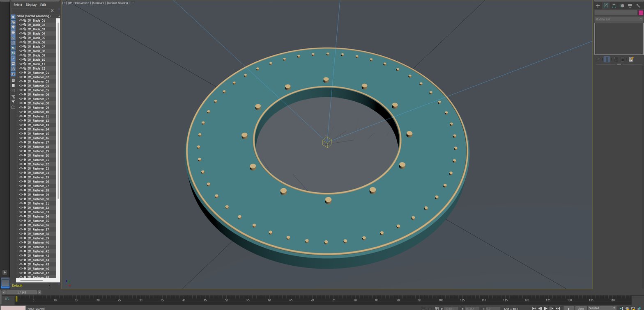Click the Pin Stack icon
Viewport: 644px width, 310px height.
pos(599,59)
